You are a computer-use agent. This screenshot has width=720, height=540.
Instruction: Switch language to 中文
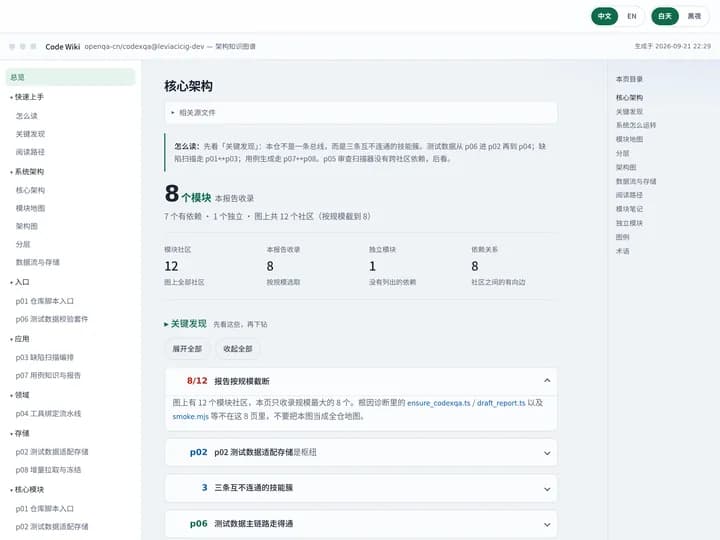point(604,17)
